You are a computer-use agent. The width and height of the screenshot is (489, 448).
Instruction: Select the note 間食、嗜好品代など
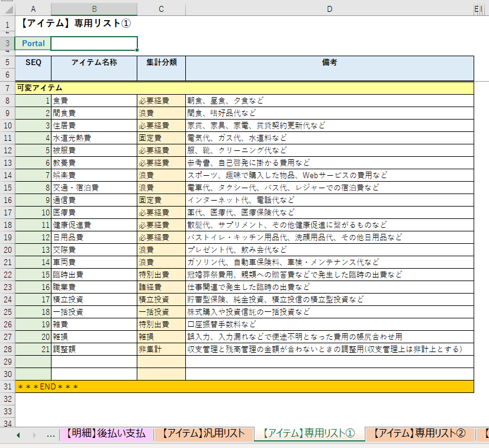330,113
